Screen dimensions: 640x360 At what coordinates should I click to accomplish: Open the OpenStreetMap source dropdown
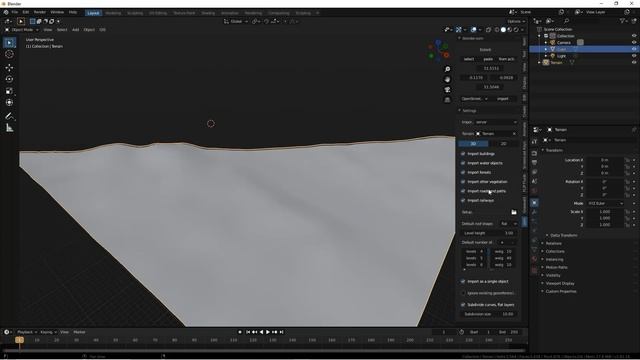point(474,99)
